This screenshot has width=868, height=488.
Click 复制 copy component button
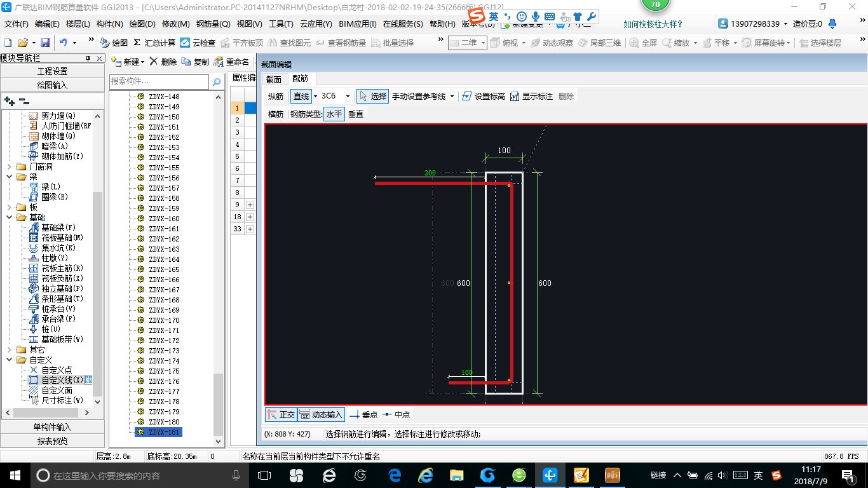[195, 62]
